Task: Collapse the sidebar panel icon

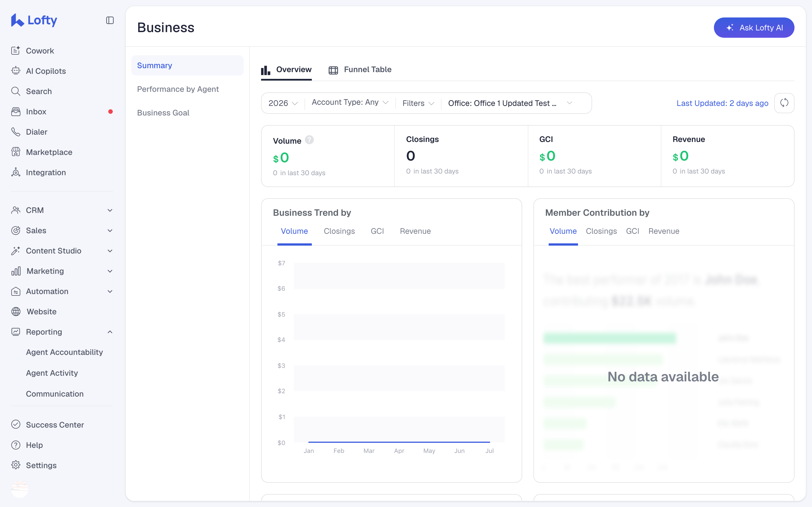Action: pyautogui.click(x=110, y=21)
